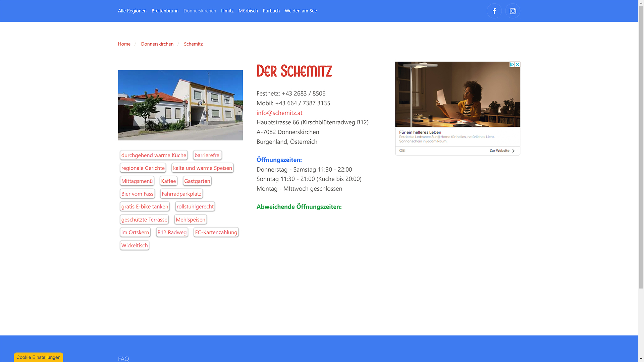Screen dimensions: 644x362
Task: Click the Zur Website arrow
Action: coord(513,151)
